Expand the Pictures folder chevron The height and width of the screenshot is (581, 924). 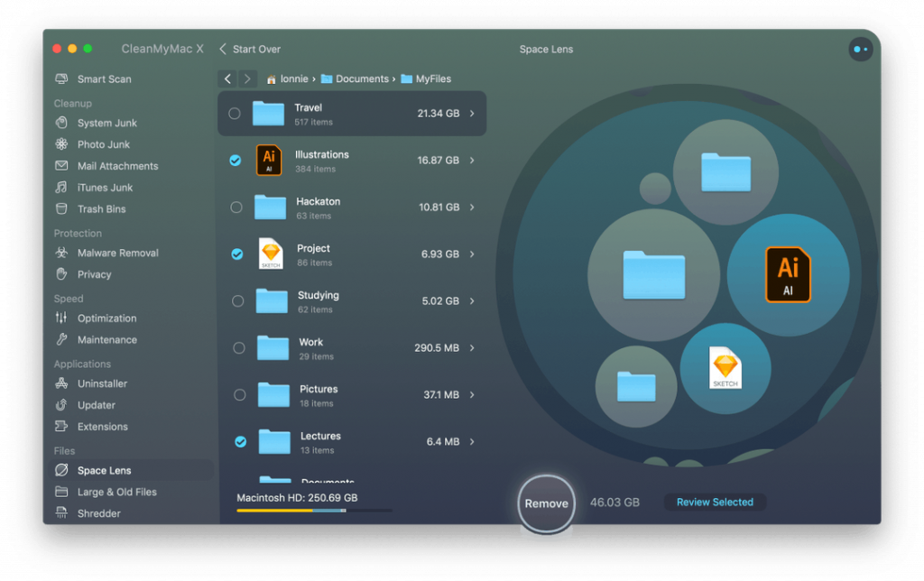472,395
